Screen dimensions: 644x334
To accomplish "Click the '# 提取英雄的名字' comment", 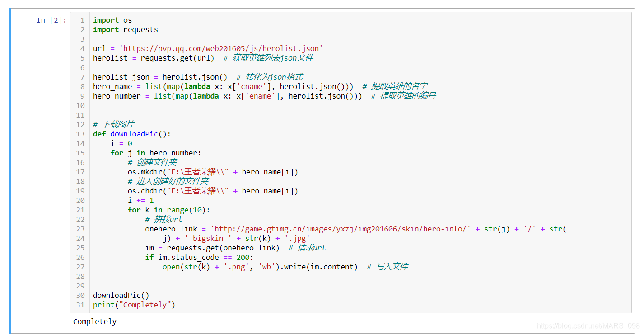I will click(395, 86).
